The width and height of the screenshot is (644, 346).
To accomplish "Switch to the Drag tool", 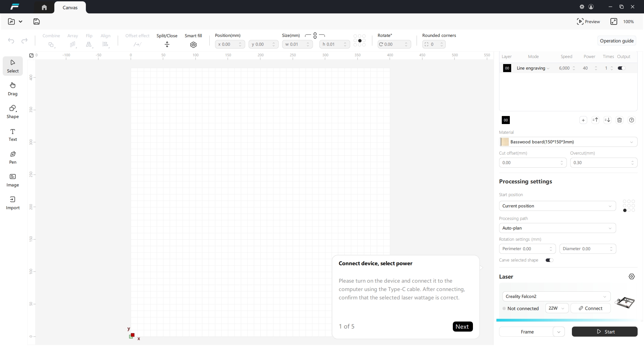I will click(12, 89).
